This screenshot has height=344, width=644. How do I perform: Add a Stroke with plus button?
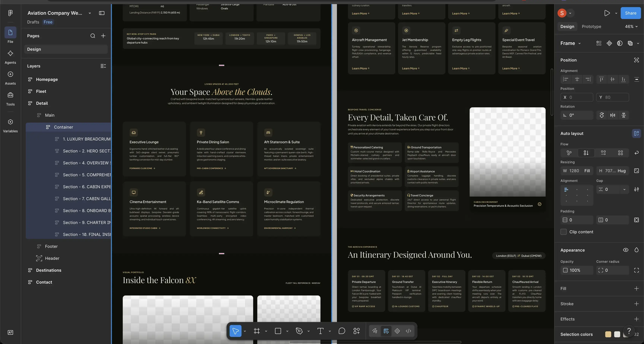coord(637,304)
